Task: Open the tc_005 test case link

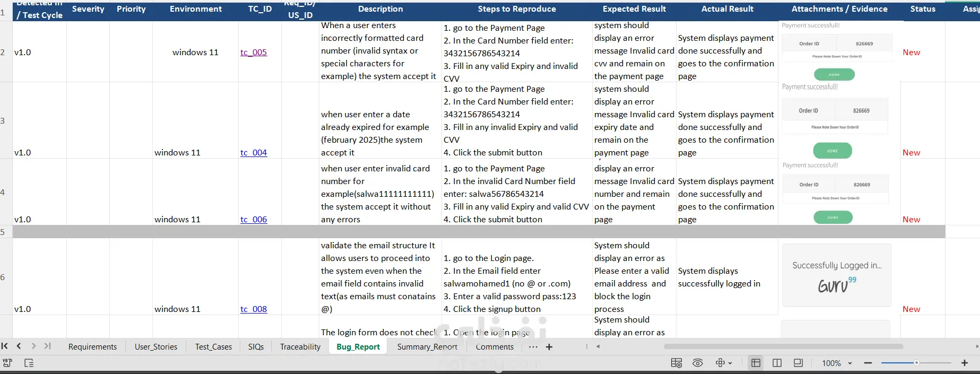Action: pos(254,52)
